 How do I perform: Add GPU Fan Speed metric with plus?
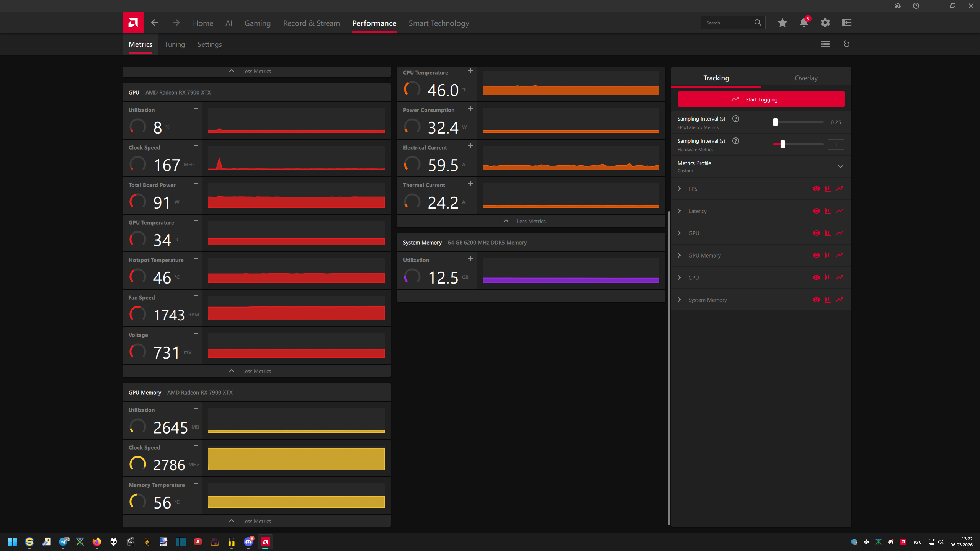196,296
